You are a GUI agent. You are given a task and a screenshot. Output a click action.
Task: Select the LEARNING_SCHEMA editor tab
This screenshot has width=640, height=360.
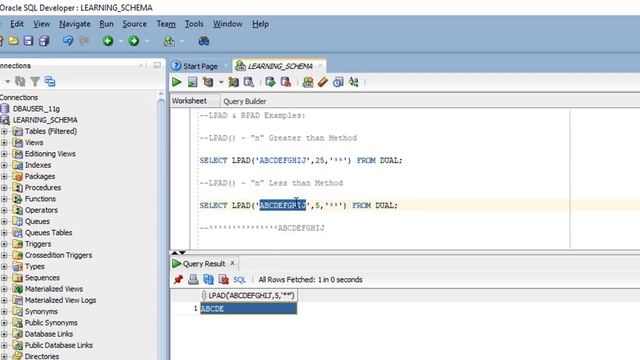(x=280, y=66)
